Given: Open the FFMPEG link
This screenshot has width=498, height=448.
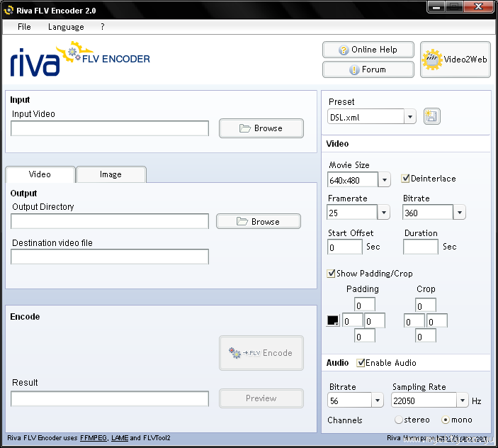Looking at the screenshot, I should click(x=94, y=438).
